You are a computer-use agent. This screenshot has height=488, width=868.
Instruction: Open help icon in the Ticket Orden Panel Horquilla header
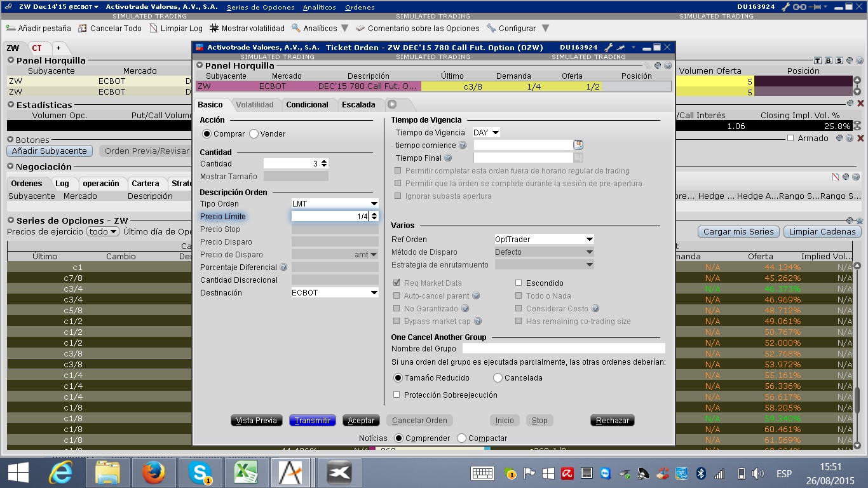point(668,65)
